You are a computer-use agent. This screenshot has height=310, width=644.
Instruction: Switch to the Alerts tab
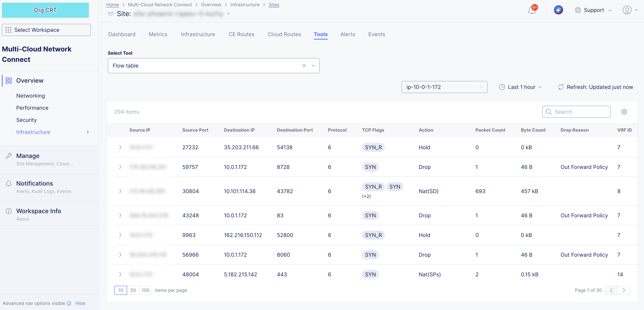pyautogui.click(x=347, y=34)
